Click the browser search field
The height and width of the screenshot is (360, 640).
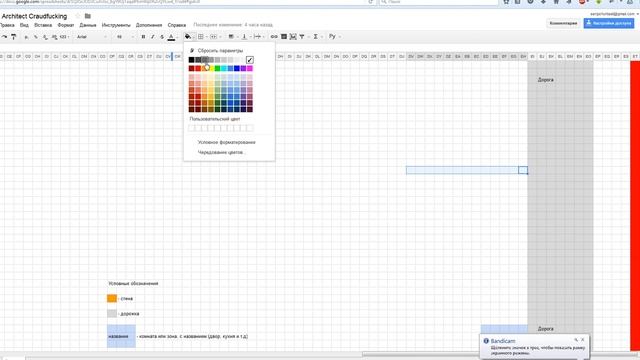(439, 2)
